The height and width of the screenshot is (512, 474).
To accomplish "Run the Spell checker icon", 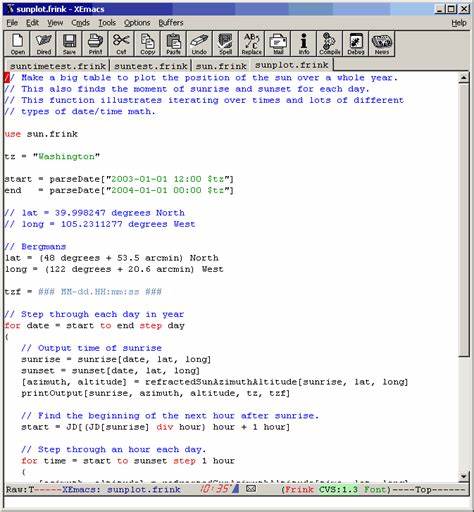I will click(225, 44).
